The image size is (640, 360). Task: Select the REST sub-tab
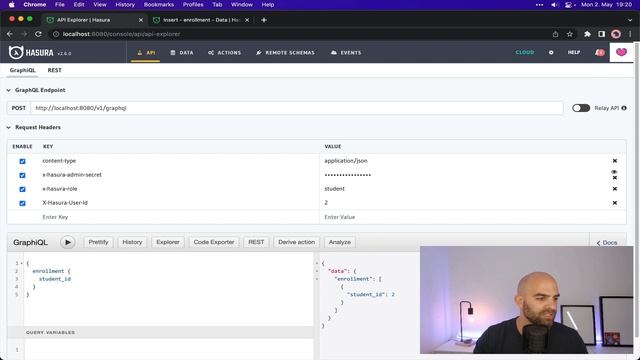[x=54, y=70]
